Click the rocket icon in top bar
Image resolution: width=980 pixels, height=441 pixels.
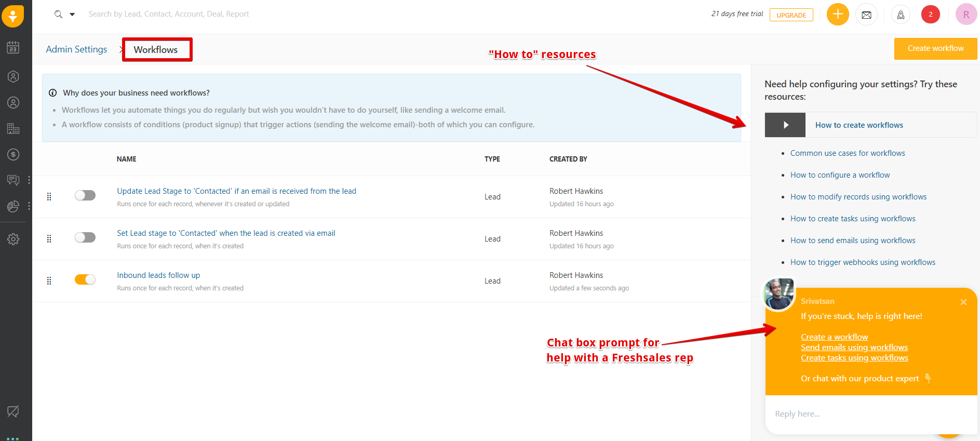click(x=901, y=15)
